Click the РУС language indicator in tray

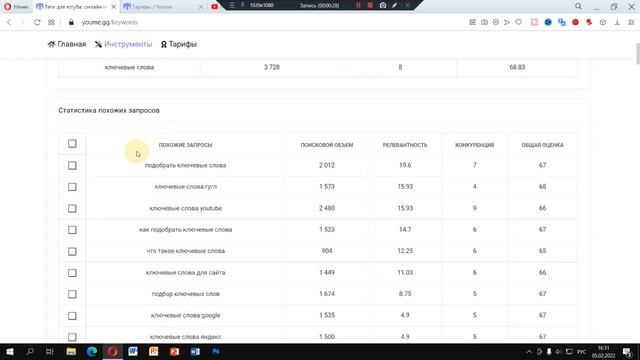click(581, 351)
